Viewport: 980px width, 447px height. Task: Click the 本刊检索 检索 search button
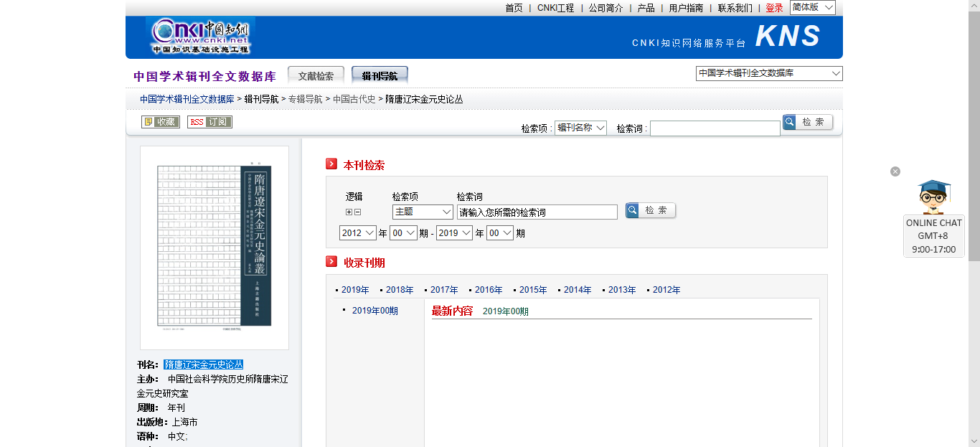click(x=651, y=210)
